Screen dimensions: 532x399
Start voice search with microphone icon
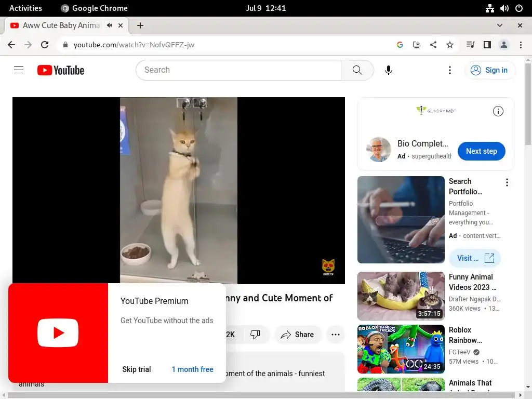pos(389,70)
